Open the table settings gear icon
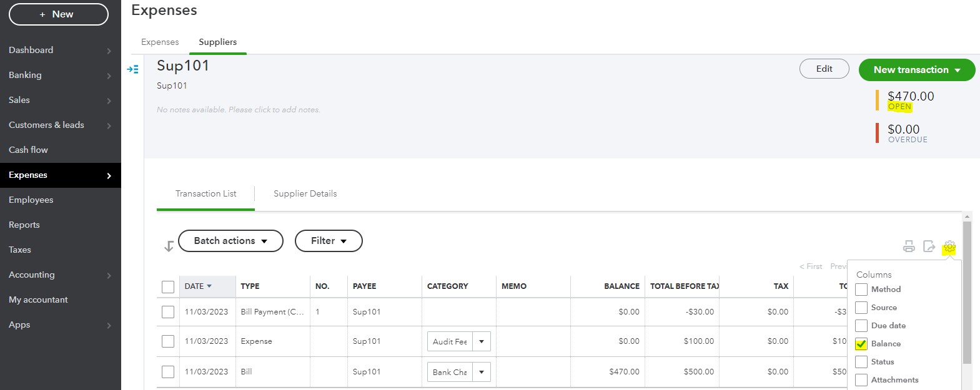Viewport: 980px width, 390px height. 949,247
